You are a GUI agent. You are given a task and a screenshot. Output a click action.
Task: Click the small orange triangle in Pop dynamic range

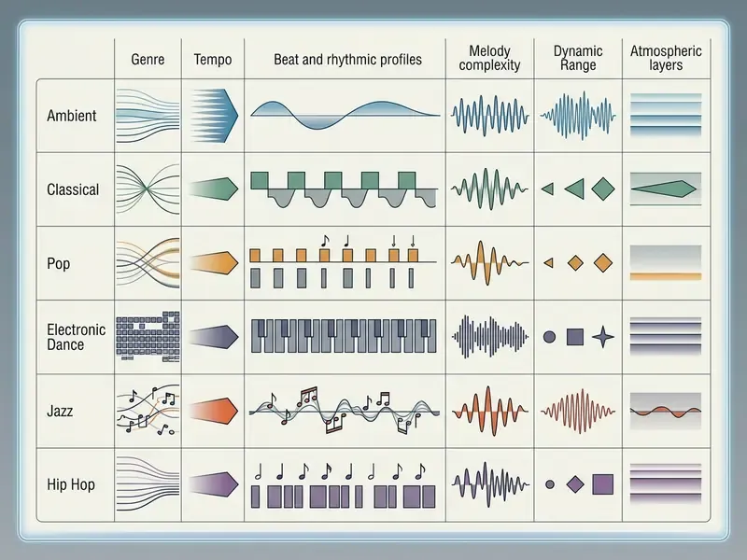coord(549,263)
